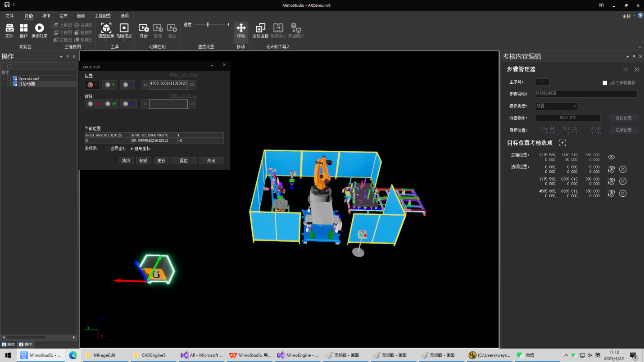Image resolution: width=644 pixels, height=362 pixels.
Task: Switch to the 培训 ribbon tab
Action: point(81,16)
